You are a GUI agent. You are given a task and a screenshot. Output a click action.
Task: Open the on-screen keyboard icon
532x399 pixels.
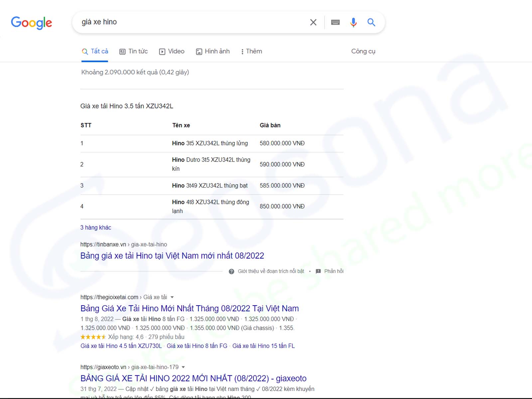[x=335, y=22]
